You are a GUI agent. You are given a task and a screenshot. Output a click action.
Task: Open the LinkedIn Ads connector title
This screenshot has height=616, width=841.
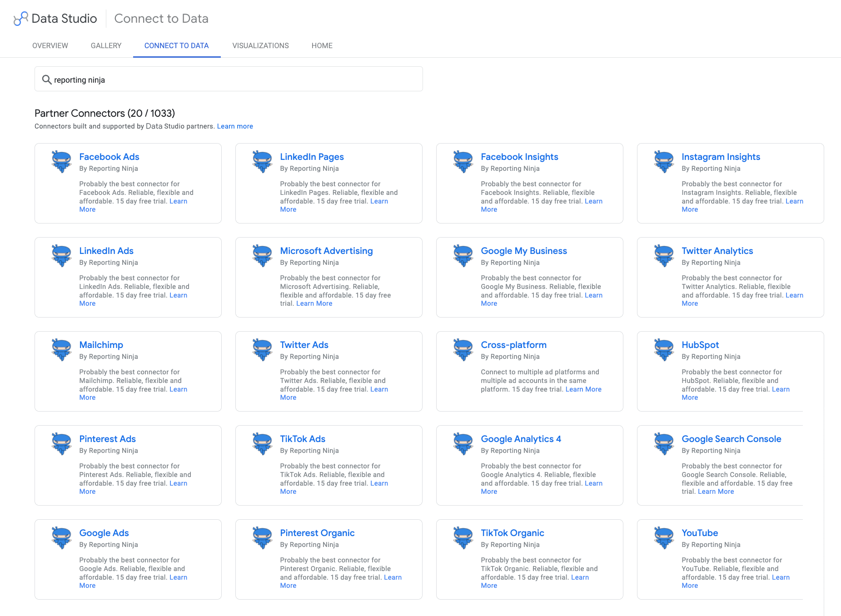coord(106,251)
